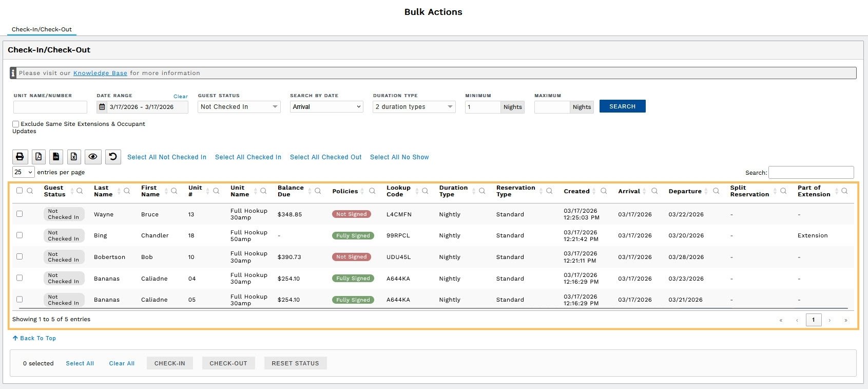Click the calendar icon in Date Range

(x=102, y=107)
